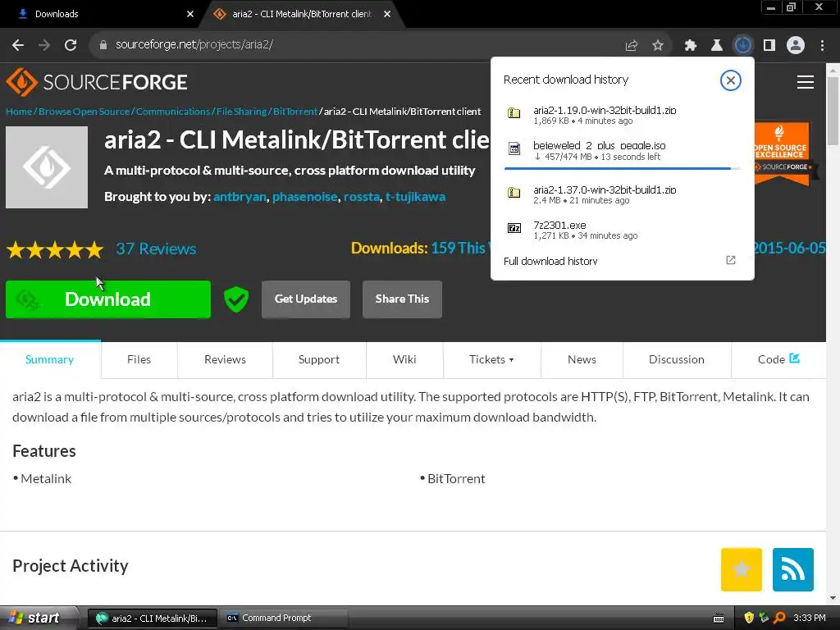Click the aria2 project logo thumbnail
The image size is (840, 630).
pos(47,167)
